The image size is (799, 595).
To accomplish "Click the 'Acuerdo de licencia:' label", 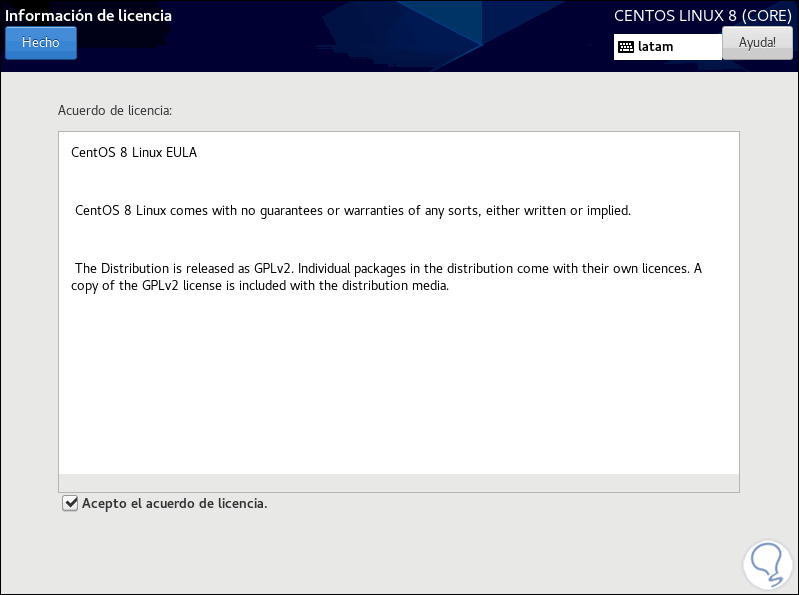I will point(115,110).
